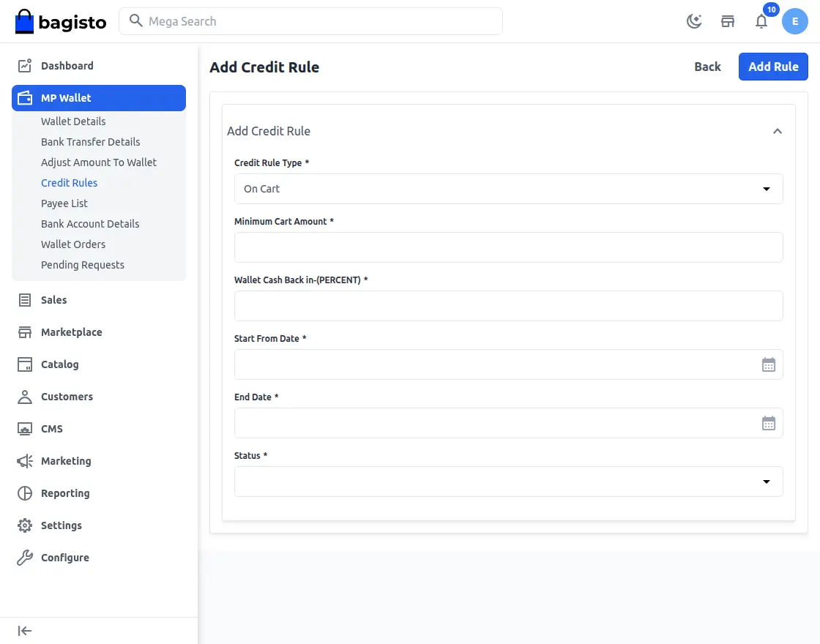The height and width of the screenshot is (644, 820).
Task: Collapse the Add Credit Rule panel
Action: pyautogui.click(x=778, y=131)
